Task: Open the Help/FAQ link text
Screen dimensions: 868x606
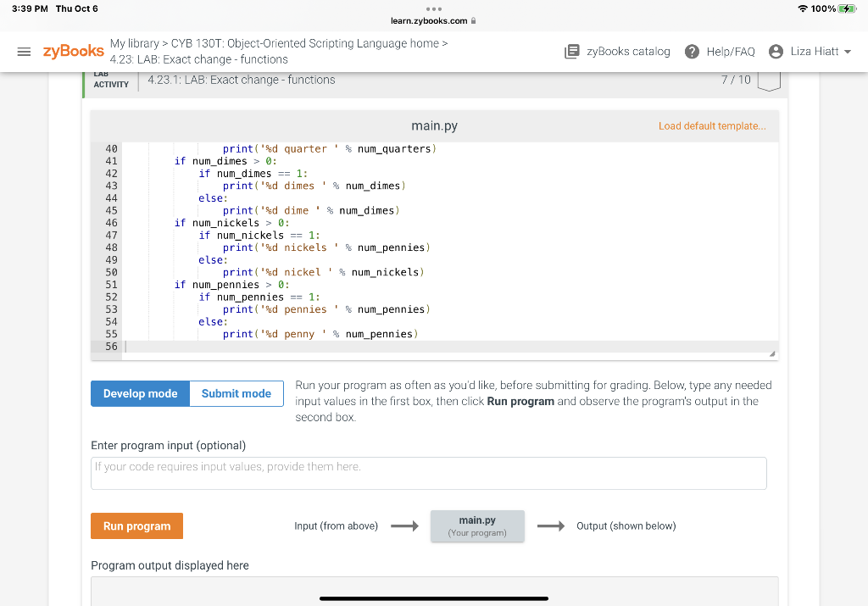Action: (x=731, y=52)
